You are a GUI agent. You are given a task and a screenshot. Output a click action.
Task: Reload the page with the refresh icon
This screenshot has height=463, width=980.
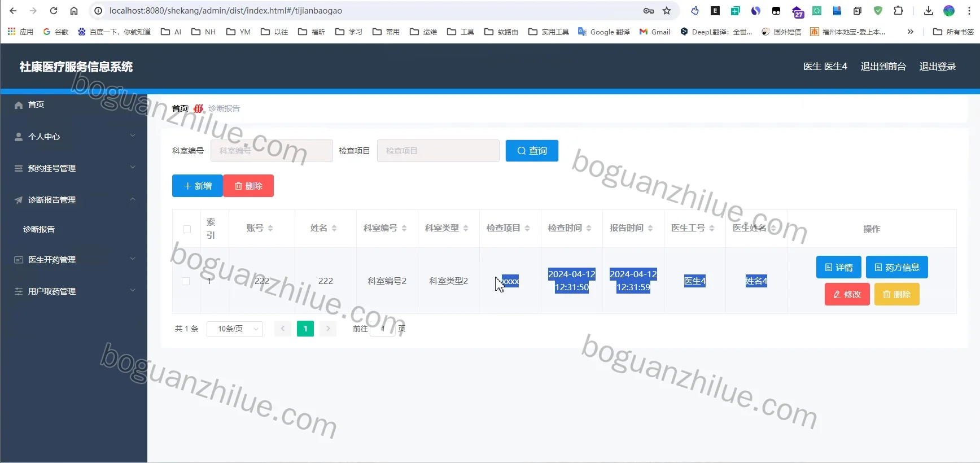point(54,11)
